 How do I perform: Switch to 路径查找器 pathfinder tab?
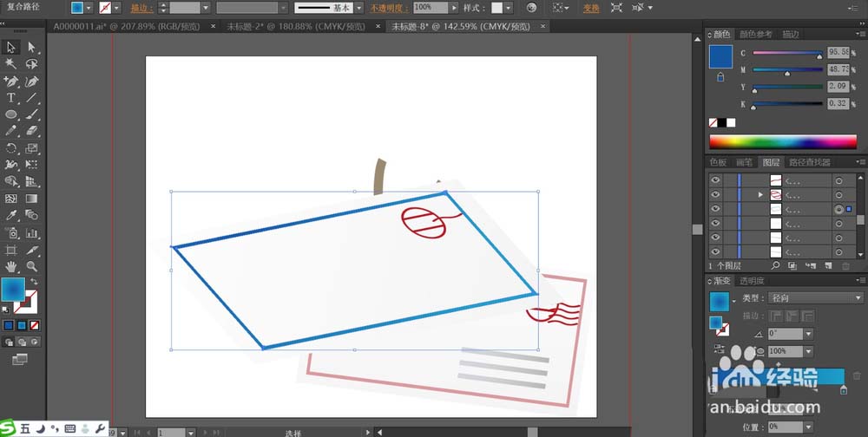coord(809,162)
